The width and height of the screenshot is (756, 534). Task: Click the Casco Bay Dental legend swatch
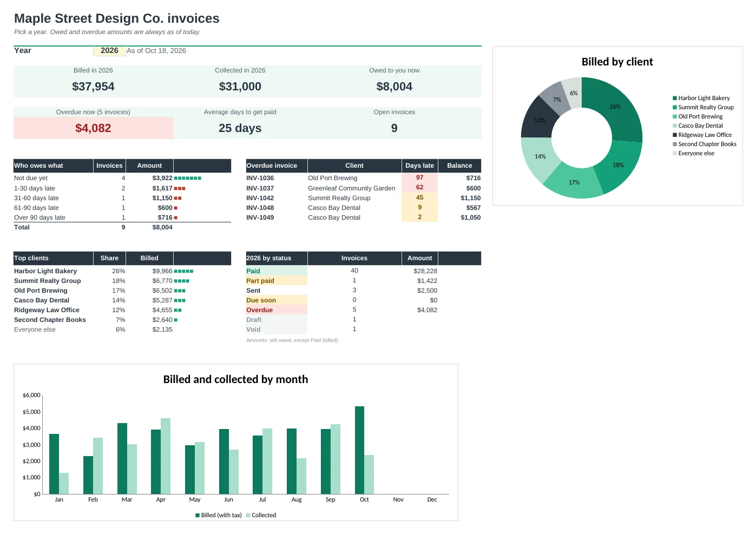675,126
